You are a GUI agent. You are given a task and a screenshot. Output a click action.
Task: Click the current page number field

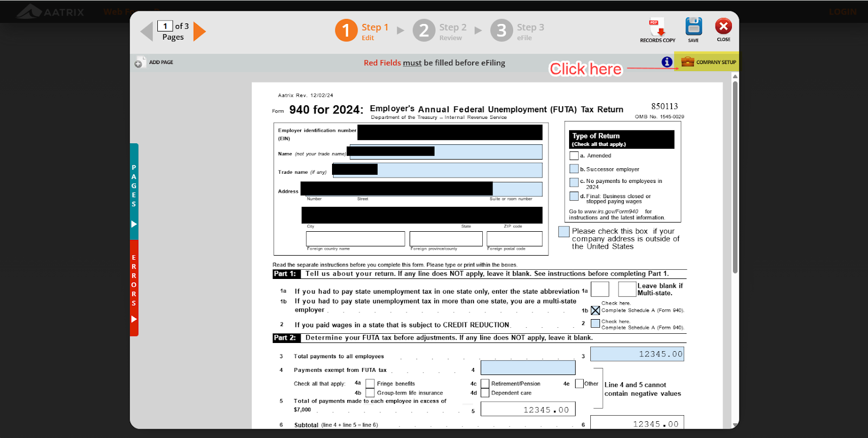pos(165,26)
